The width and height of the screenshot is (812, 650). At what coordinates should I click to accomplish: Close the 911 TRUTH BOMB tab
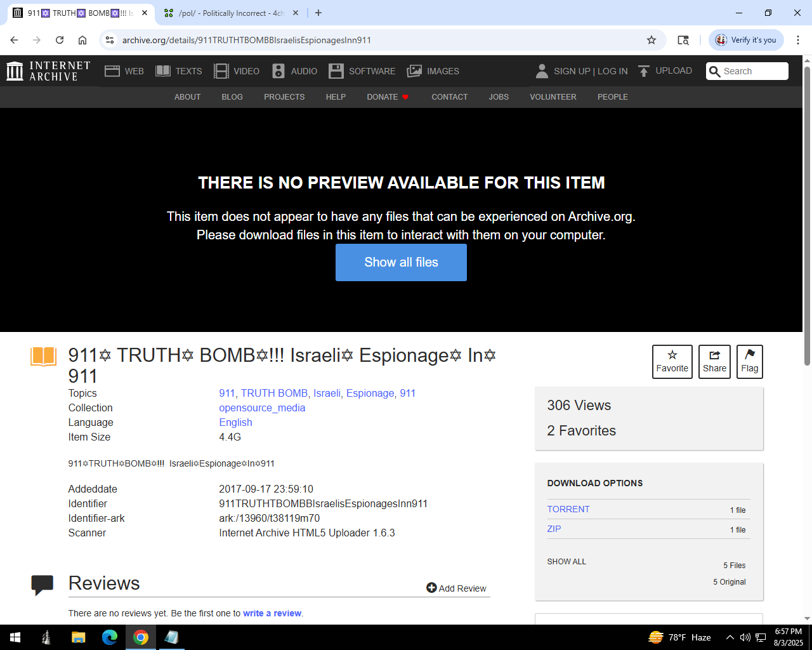tap(144, 13)
